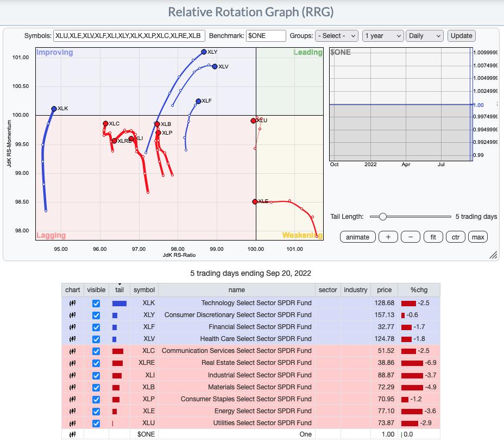Sort table by industry column

coord(356,290)
